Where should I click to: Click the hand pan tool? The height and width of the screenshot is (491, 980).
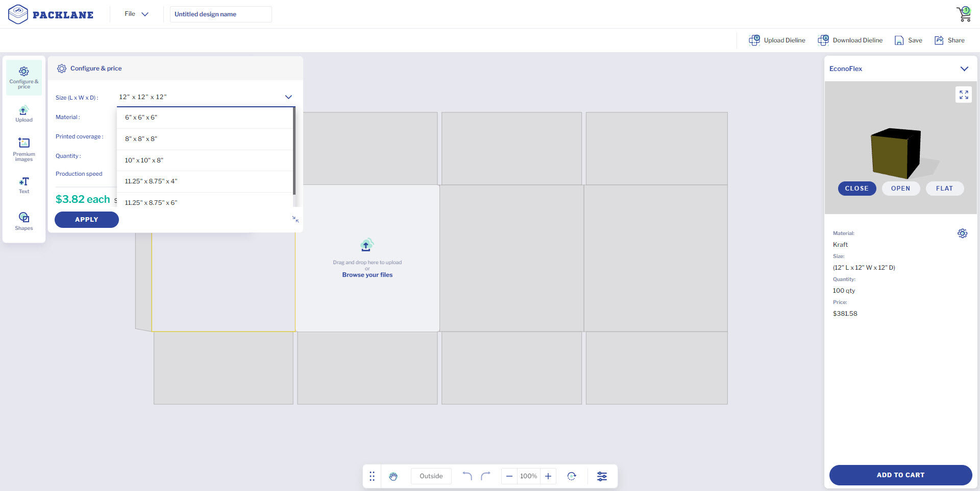pyautogui.click(x=393, y=476)
